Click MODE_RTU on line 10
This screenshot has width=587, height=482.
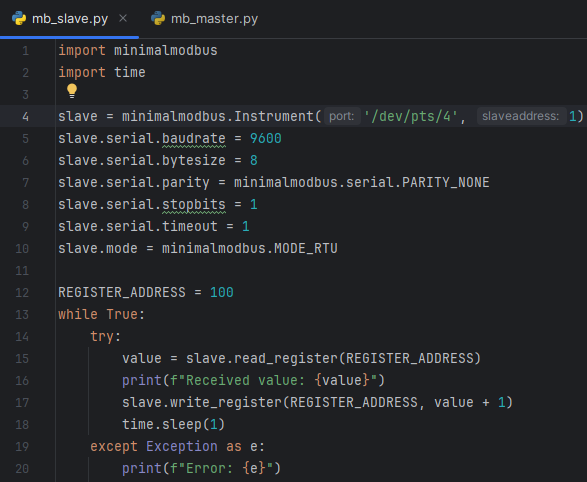[x=306, y=248]
